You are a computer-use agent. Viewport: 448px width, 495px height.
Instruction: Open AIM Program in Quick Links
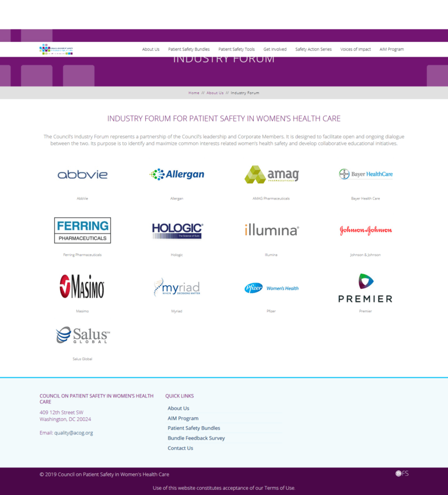(183, 419)
